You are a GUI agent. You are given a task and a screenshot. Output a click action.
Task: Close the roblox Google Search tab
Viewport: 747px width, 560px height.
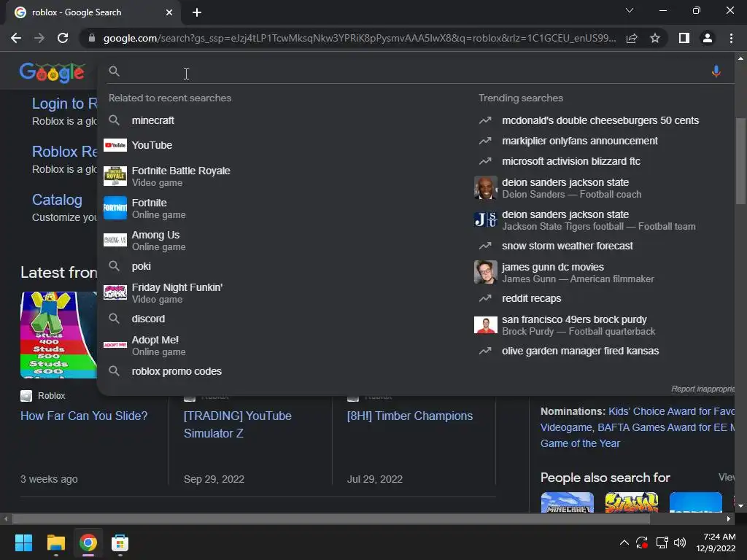click(169, 12)
